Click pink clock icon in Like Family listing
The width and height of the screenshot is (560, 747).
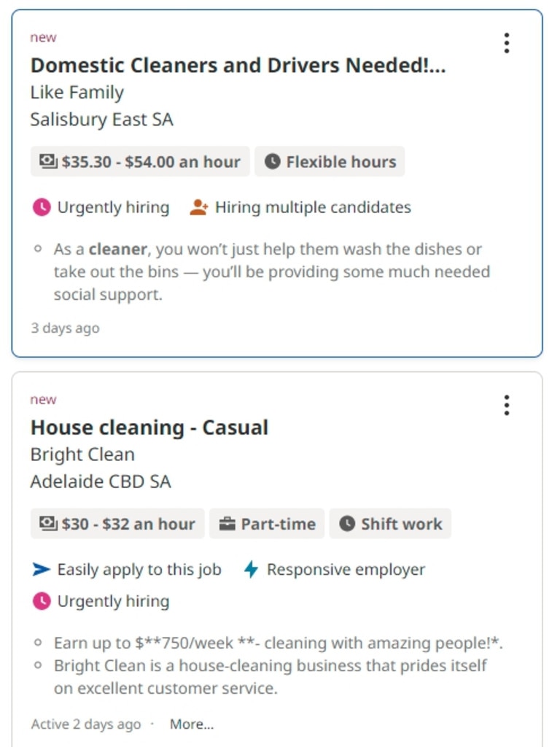pyautogui.click(x=42, y=207)
